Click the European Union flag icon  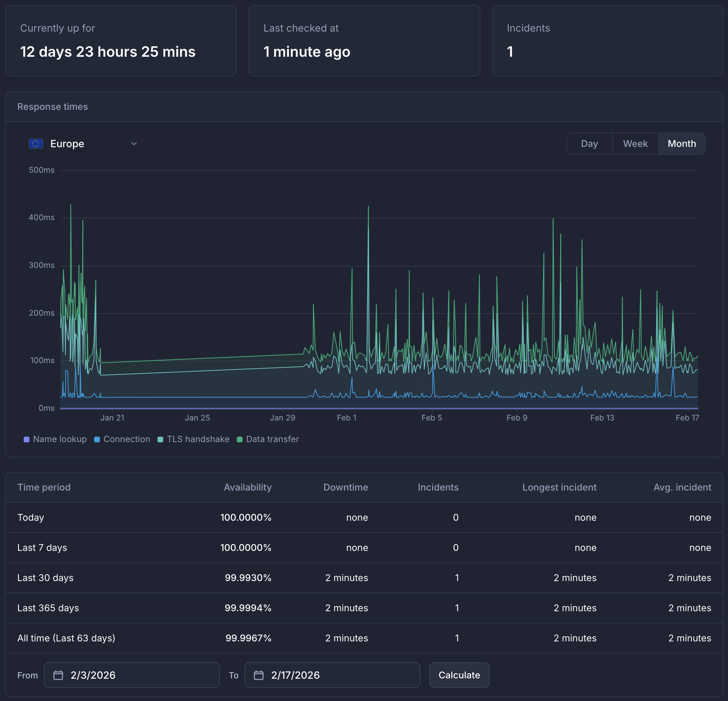[x=36, y=144]
